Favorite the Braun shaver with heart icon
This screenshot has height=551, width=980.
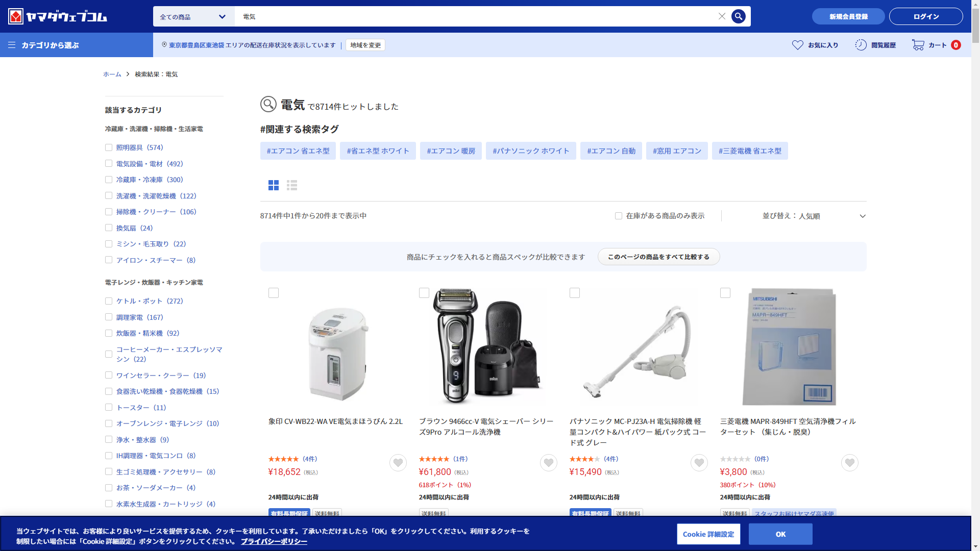(548, 463)
